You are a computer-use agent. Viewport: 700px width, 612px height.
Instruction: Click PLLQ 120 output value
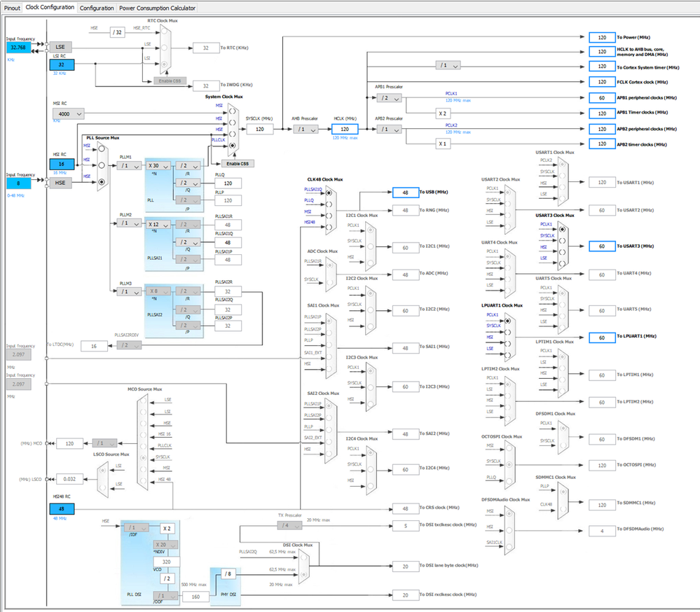coord(228,183)
